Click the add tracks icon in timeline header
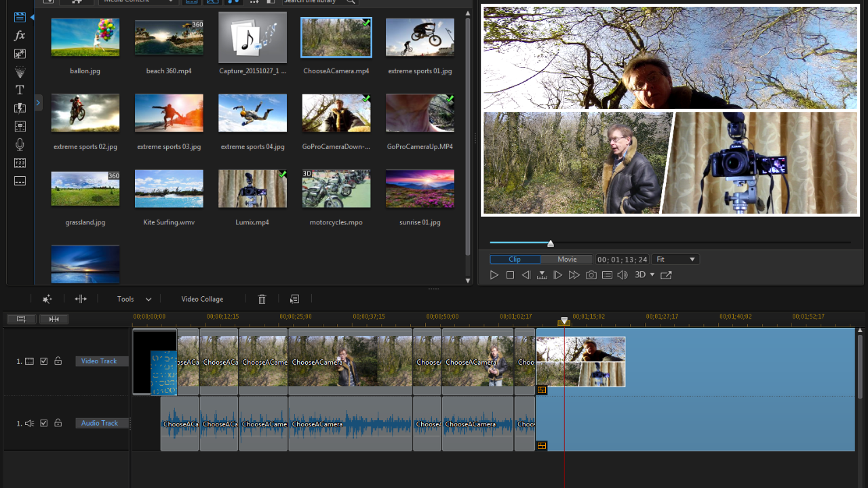Screen dimensions: 868x488 click(x=21, y=319)
